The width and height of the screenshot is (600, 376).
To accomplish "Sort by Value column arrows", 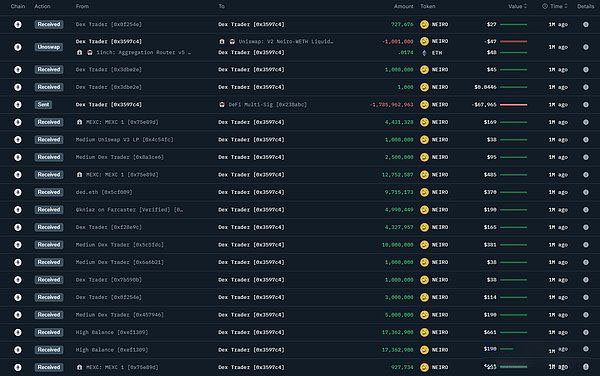I will [x=525, y=6].
